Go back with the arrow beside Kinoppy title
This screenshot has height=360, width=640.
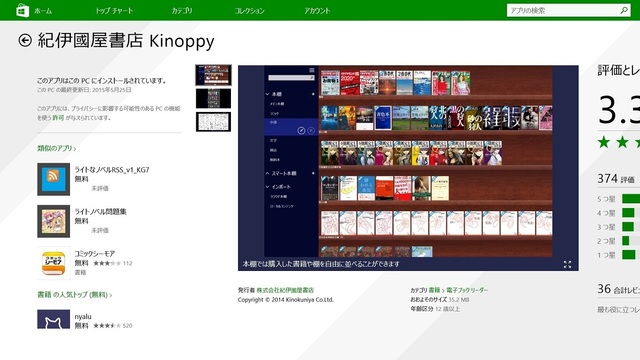click(x=25, y=40)
